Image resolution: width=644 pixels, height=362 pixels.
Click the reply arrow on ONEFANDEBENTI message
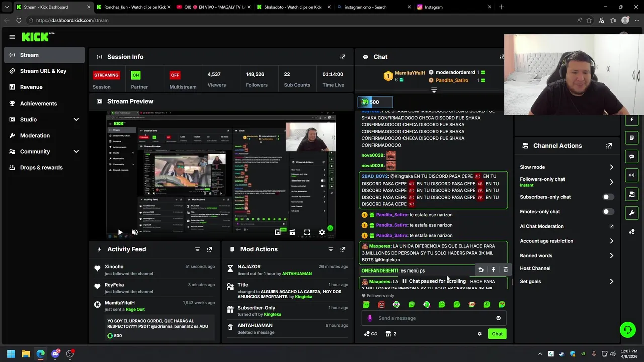coord(481,270)
